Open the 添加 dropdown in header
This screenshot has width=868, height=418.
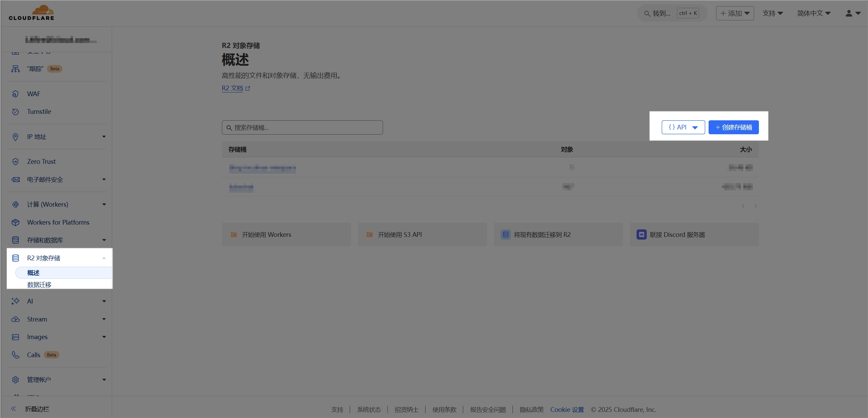pos(735,13)
